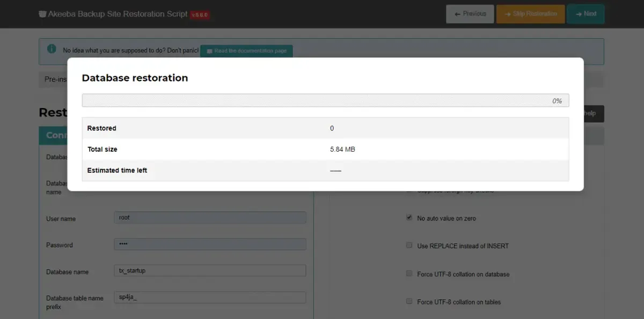Click the v.5.6.0 version badge
This screenshot has height=319, width=644.
(x=200, y=14)
